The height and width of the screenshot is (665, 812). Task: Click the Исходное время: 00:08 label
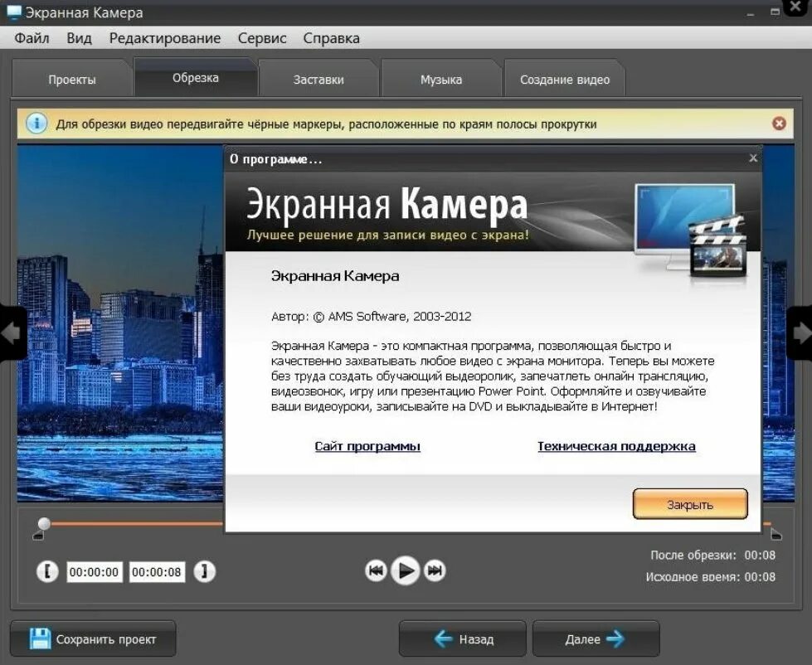tap(711, 577)
